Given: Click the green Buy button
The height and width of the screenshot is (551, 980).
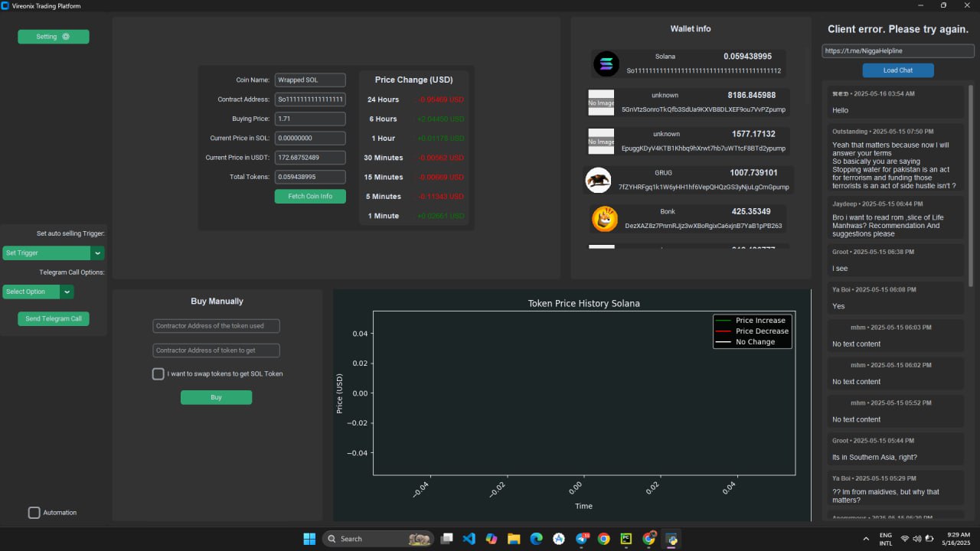Looking at the screenshot, I should point(216,397).
